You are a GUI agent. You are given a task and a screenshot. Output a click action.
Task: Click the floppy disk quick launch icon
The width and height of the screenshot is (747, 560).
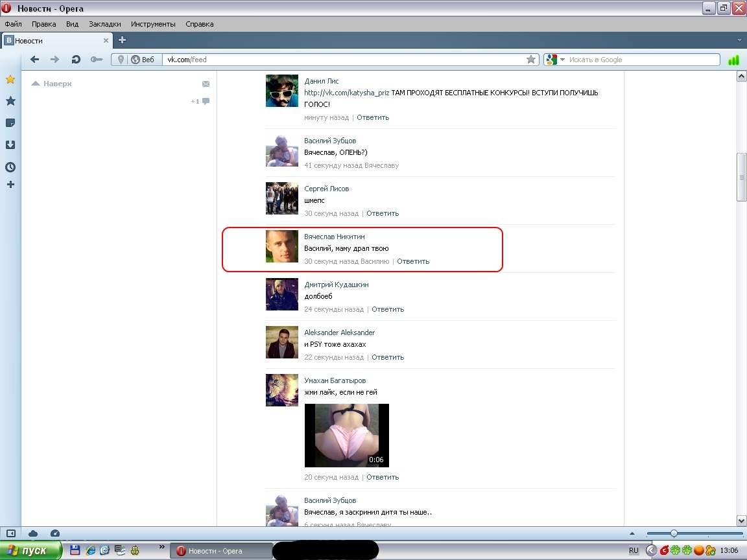pyautogui.click(x=75, y=550)
